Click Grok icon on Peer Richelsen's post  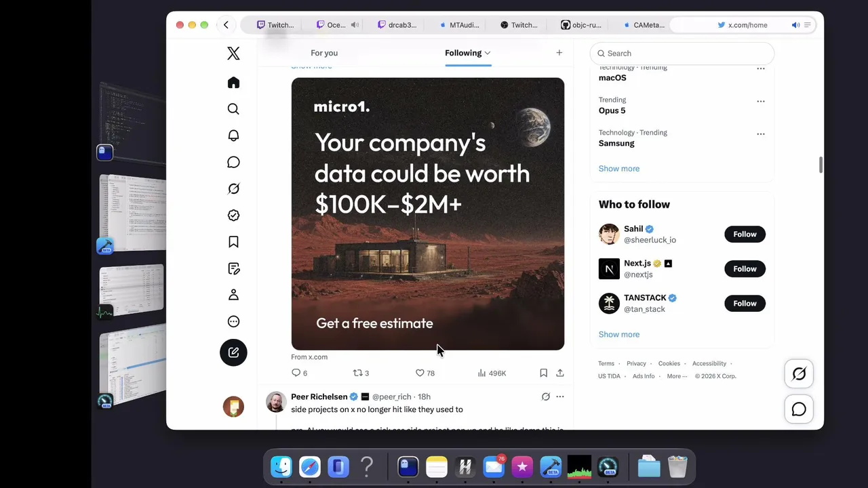[x=545, y=396]
